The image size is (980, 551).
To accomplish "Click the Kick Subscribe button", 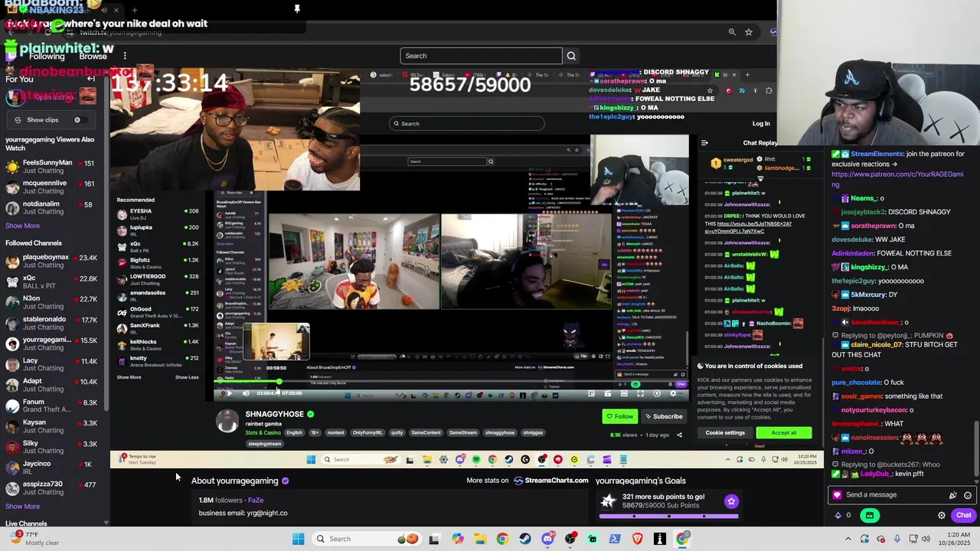I will pos(663,416).
